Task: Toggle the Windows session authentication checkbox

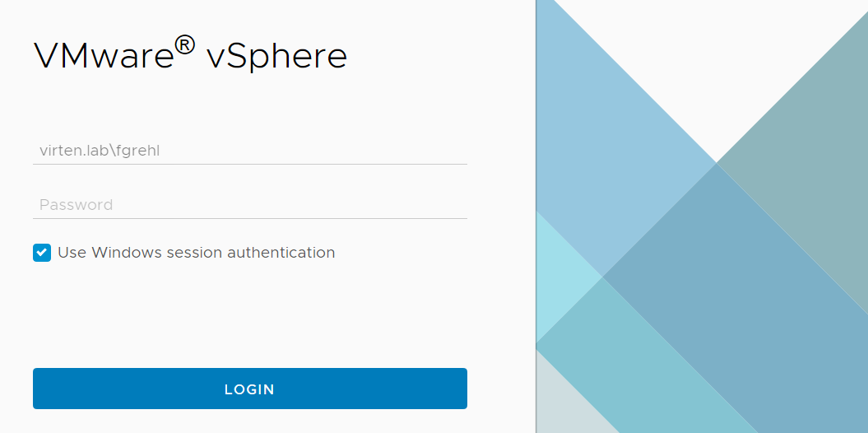Action: pos(42,253)
